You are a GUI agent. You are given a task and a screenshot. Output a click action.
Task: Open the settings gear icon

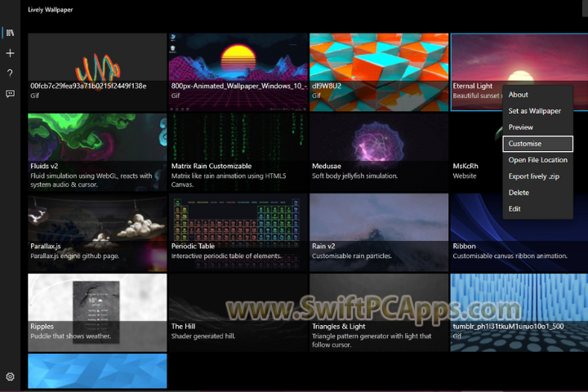(10, 376)
